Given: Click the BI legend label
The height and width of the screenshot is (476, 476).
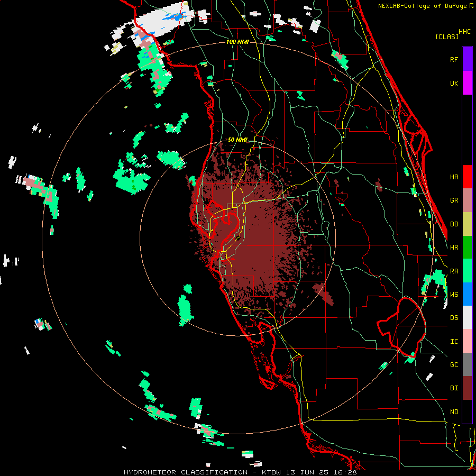Looking at the screenshot, I should 454,388.
